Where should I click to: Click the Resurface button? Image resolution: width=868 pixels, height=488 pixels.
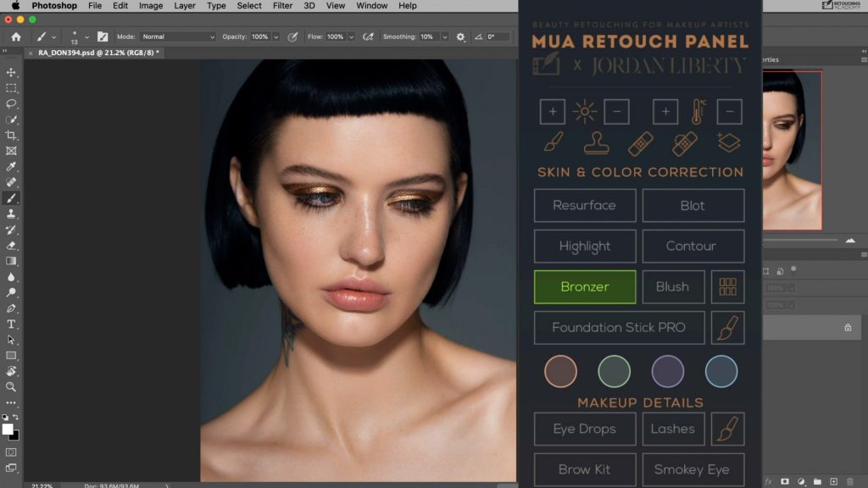pos(584,205)
